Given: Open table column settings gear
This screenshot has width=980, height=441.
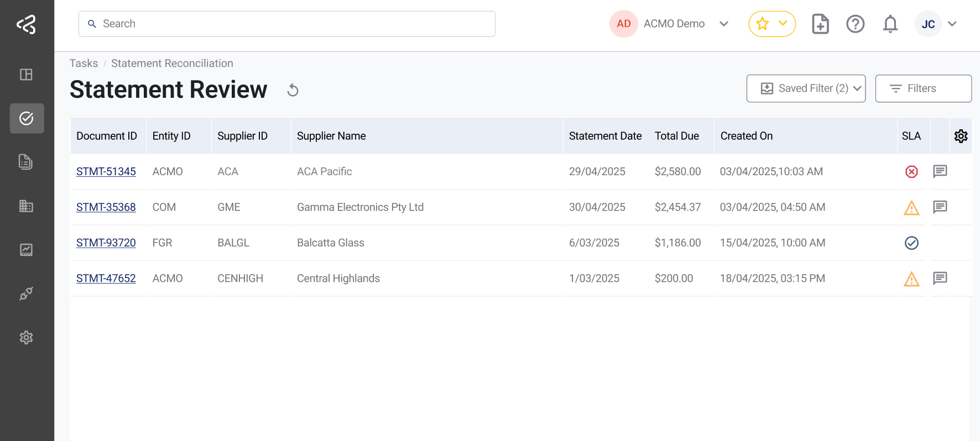Looking at the screenshot, I should (x=961, y=136).
